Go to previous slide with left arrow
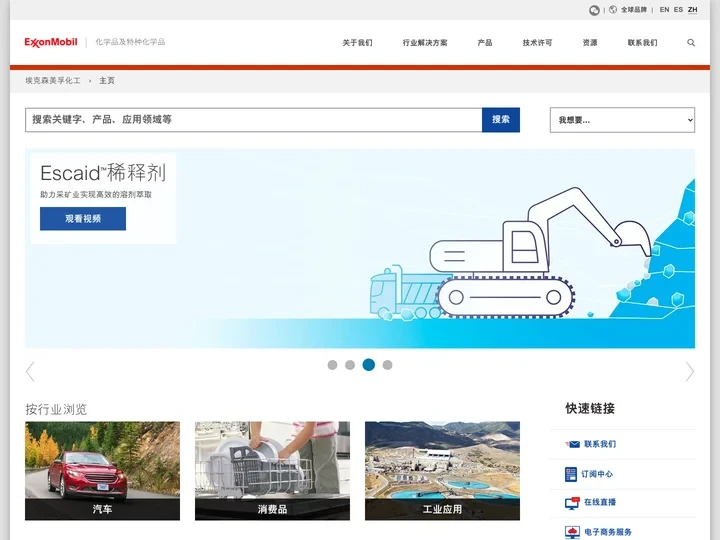The width and height of the screenshot is (720, 540). (x=30, y=371)
